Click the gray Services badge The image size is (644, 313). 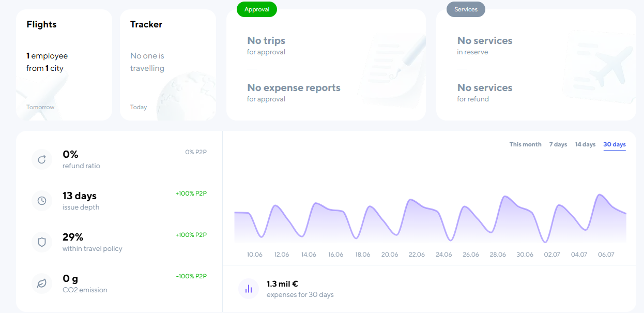(466, 9)
